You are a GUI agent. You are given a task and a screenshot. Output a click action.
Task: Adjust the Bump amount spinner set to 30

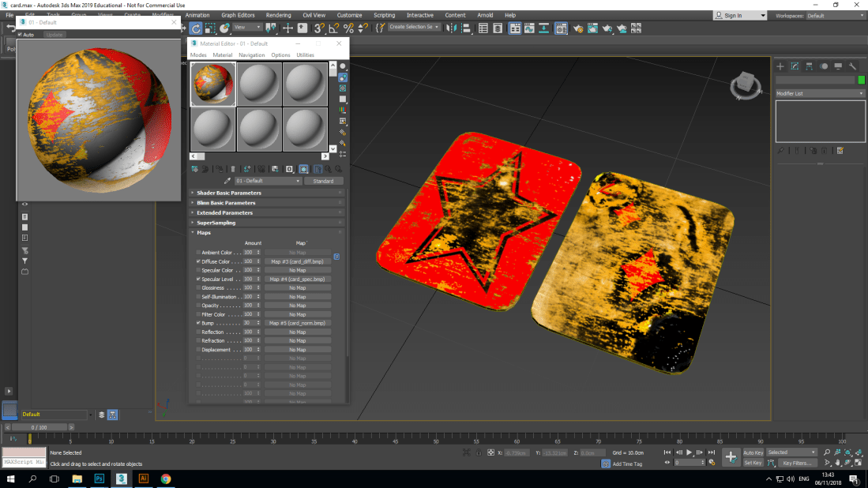pos(259,323)
